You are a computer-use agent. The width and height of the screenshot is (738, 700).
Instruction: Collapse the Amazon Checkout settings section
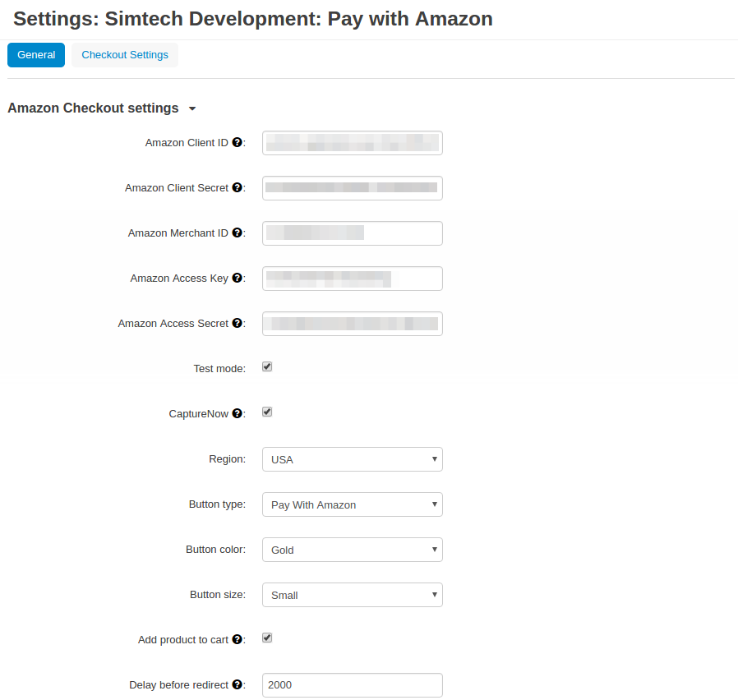102,108
